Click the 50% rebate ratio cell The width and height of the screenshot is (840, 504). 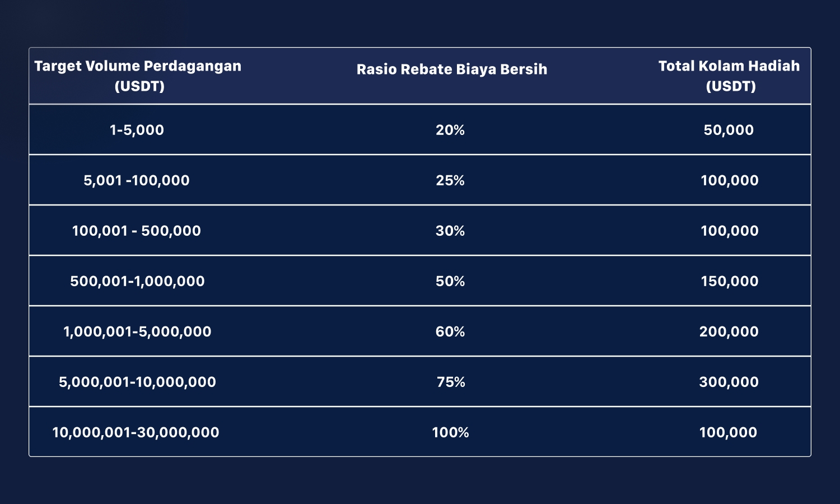pos(450,281)
